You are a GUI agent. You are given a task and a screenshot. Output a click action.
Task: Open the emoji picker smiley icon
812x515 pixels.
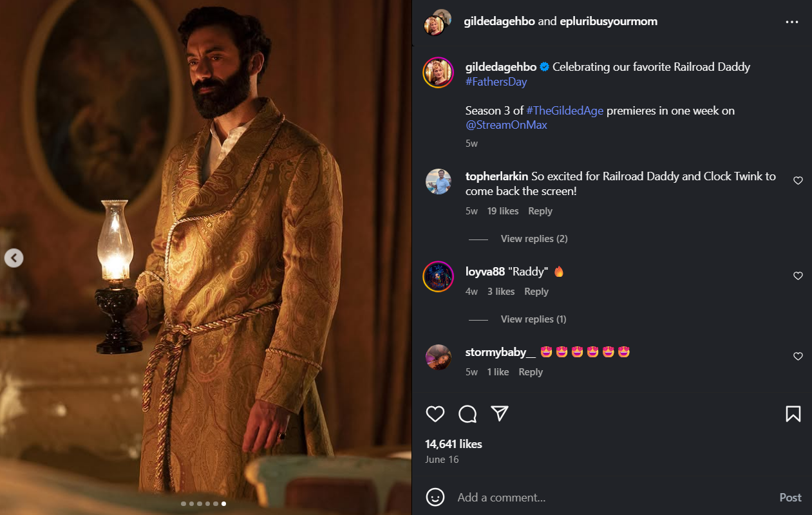[x=436, y=497]
